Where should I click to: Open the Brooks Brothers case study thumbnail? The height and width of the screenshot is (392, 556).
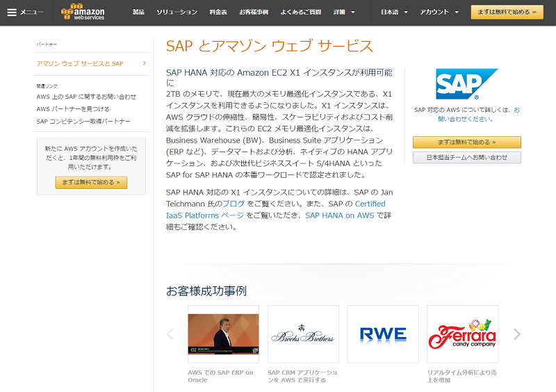tap(303, 334)
